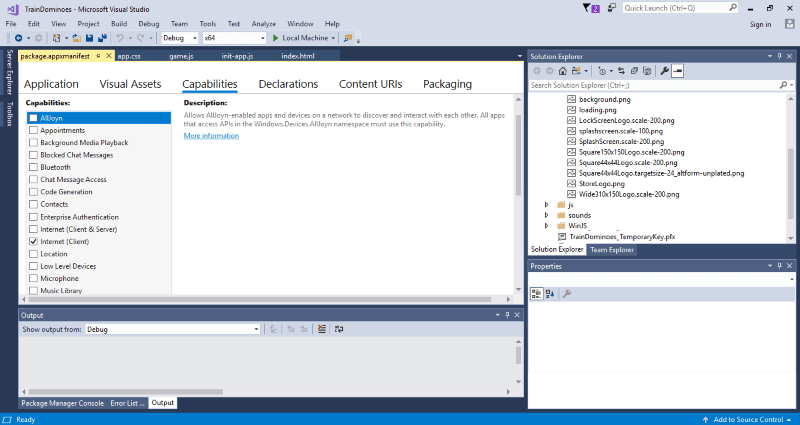Click the Quick Launch search box
The image size is (800, 425).
tap(680, 8)
